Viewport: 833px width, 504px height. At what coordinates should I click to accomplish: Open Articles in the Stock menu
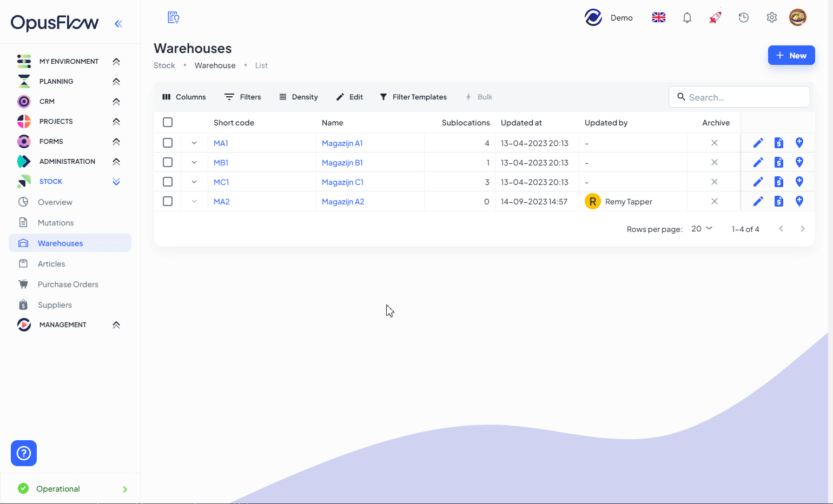(x=51, y=264)
